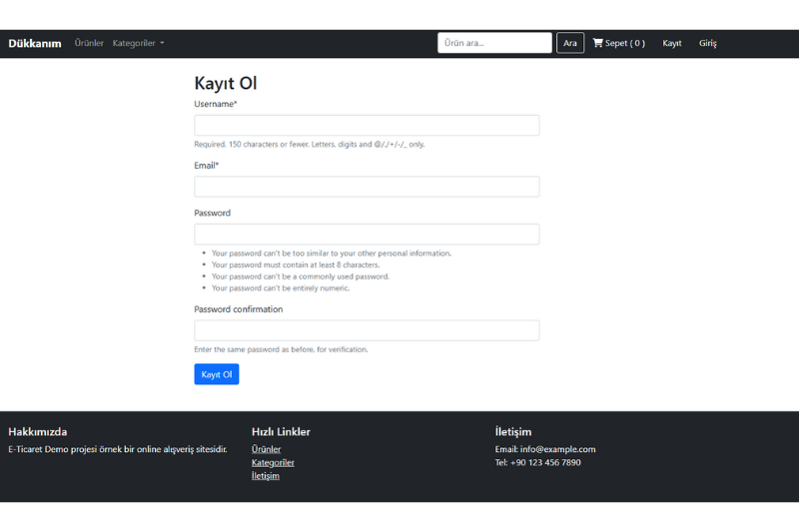This screenshot has height=532, width=799.
Task: Open the Giriş login link
Action: tap(708, 43)
